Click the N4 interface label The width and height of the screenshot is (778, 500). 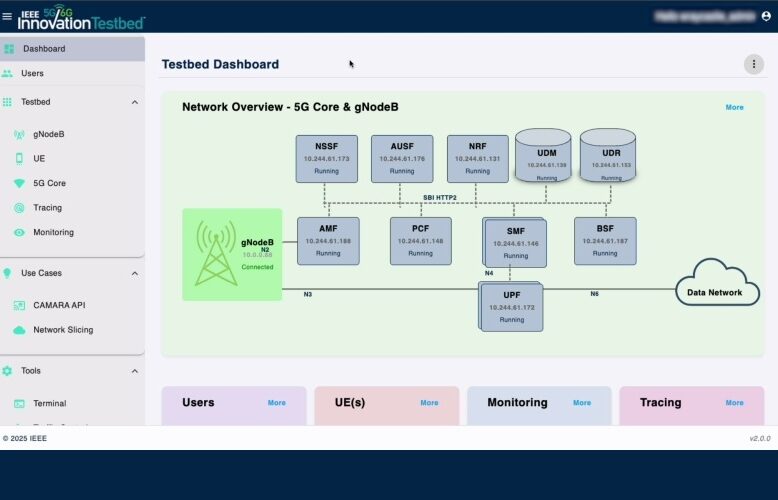point(489,273)
